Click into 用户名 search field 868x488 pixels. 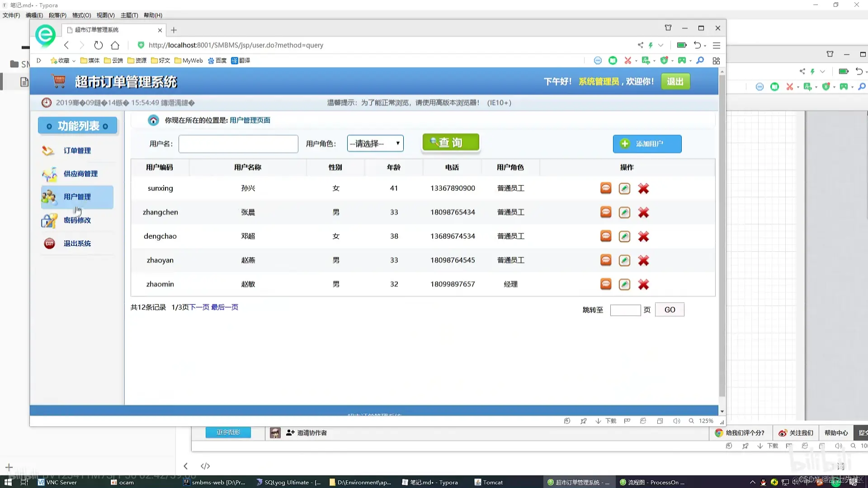click(238, 144)
